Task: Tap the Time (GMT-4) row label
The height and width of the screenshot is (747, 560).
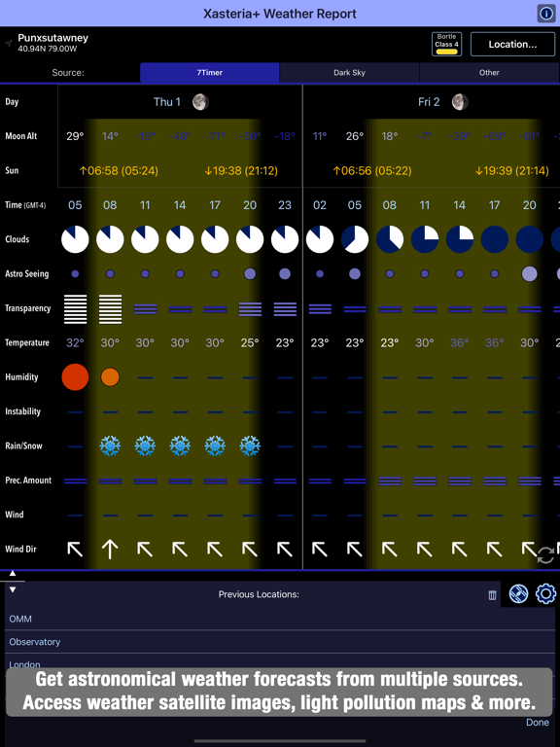Action: pos(25,205)
